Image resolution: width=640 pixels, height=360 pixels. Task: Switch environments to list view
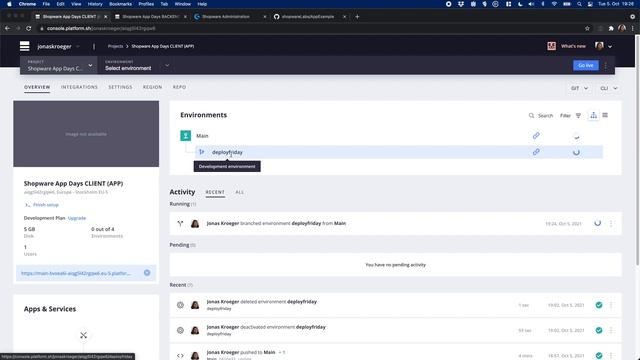[605, 116]
